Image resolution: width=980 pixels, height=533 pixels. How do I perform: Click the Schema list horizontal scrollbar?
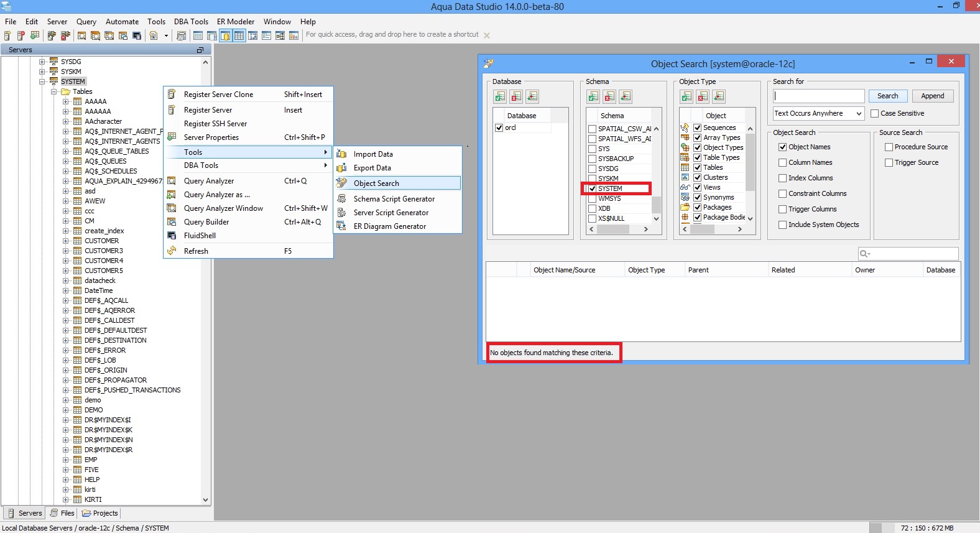click(x=619, y=229)
